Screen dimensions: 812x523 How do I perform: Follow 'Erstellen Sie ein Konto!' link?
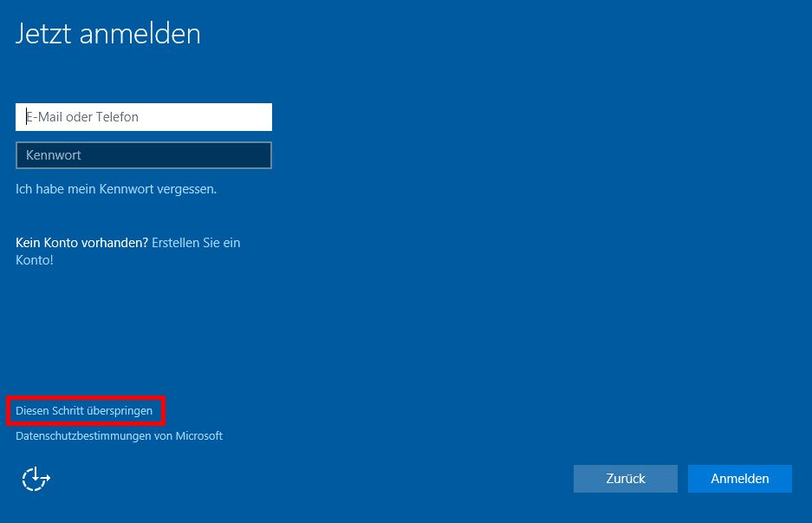click(128, 252)
